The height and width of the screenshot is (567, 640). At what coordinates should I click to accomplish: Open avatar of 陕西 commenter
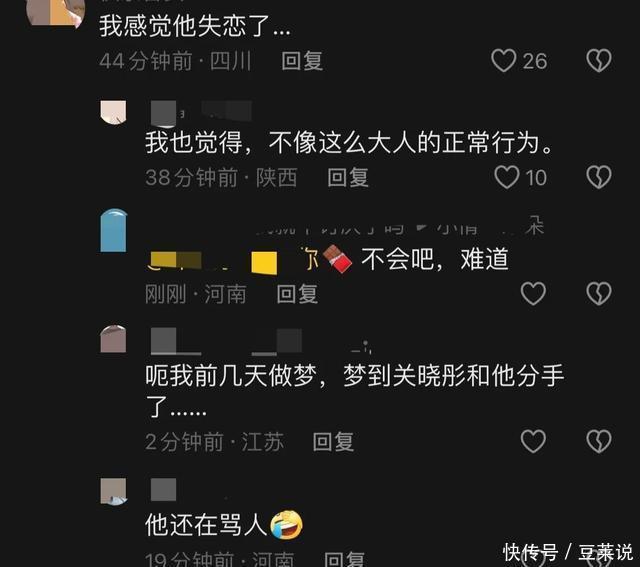(113, 112)
